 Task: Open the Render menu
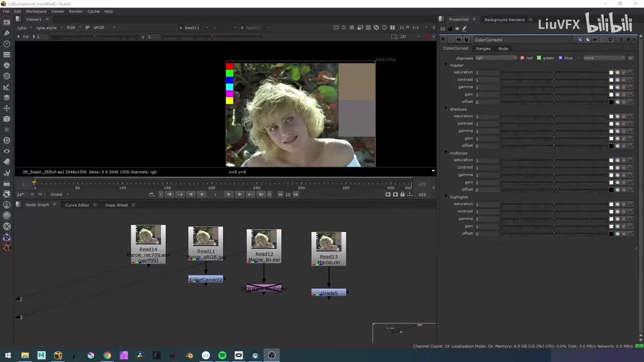[75, 11]
